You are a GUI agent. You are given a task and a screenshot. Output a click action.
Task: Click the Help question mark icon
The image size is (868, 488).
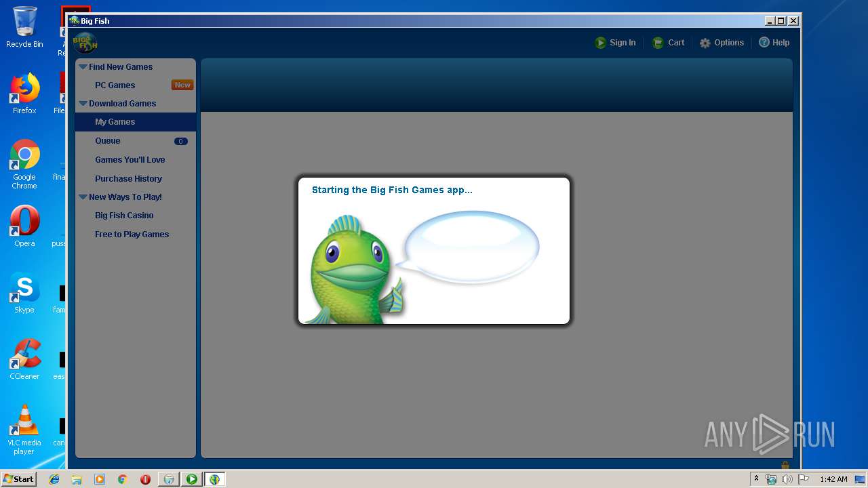pyautogui.click(x=764, y=42)
